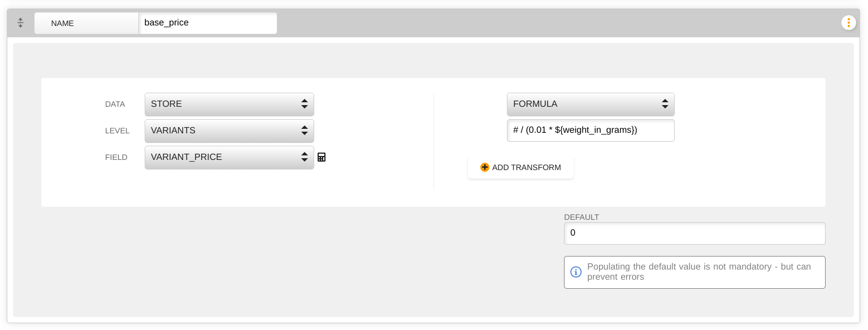Click the arrows on the STORE selector
868x330 pixels.
coord(305,104)
